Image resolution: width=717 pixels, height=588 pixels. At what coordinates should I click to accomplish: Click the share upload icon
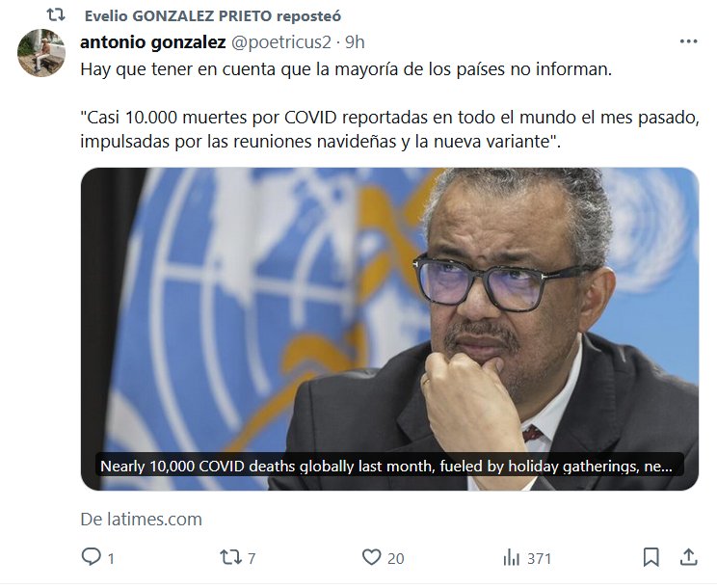point(689,557)
